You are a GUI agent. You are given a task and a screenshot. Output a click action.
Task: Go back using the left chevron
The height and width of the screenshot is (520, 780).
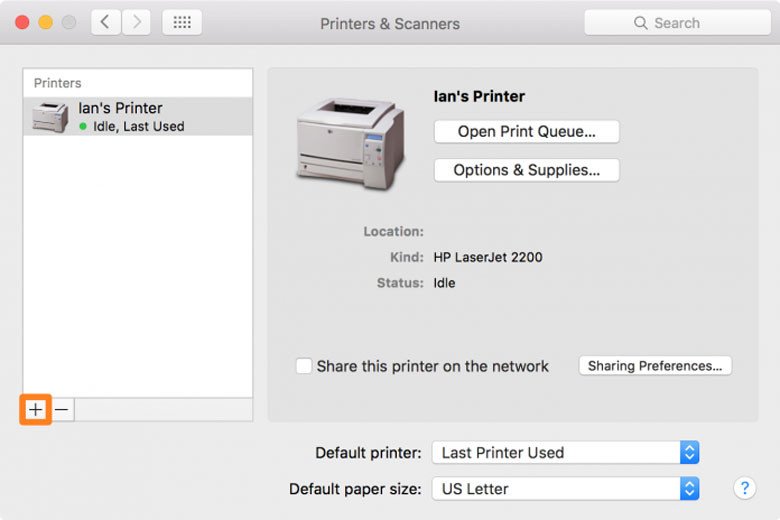coord(105,22)
